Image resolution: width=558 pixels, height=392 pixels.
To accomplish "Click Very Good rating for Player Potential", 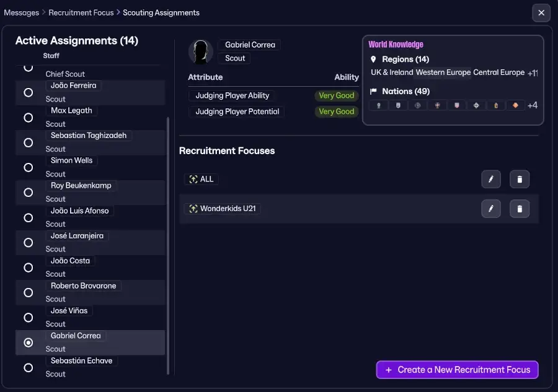I will 336,111.
